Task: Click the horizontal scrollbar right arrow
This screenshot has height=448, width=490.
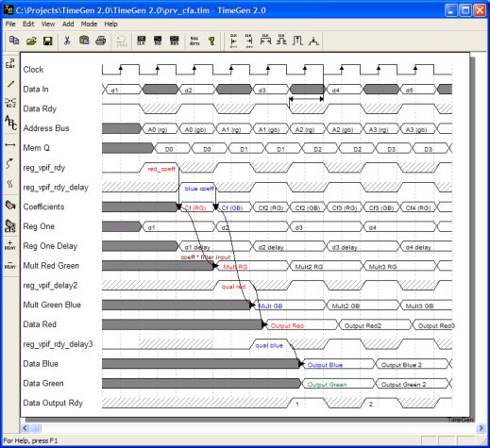Action: [482, 428]
